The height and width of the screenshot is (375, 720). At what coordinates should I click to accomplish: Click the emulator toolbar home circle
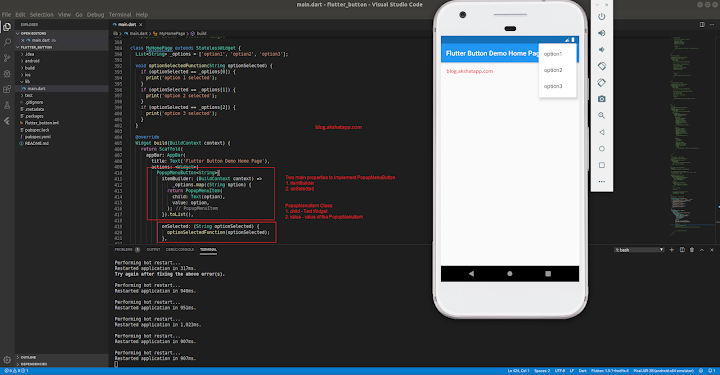pos(602,149)
